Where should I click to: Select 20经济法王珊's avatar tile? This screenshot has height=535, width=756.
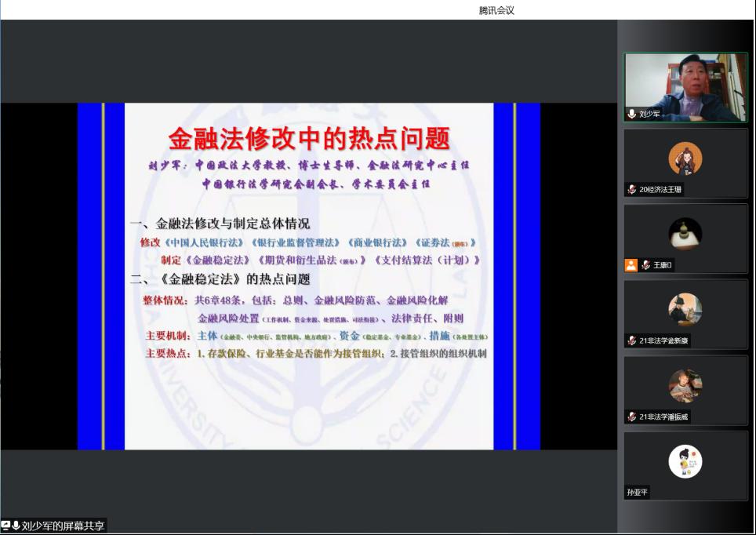(x=685, y=158)
